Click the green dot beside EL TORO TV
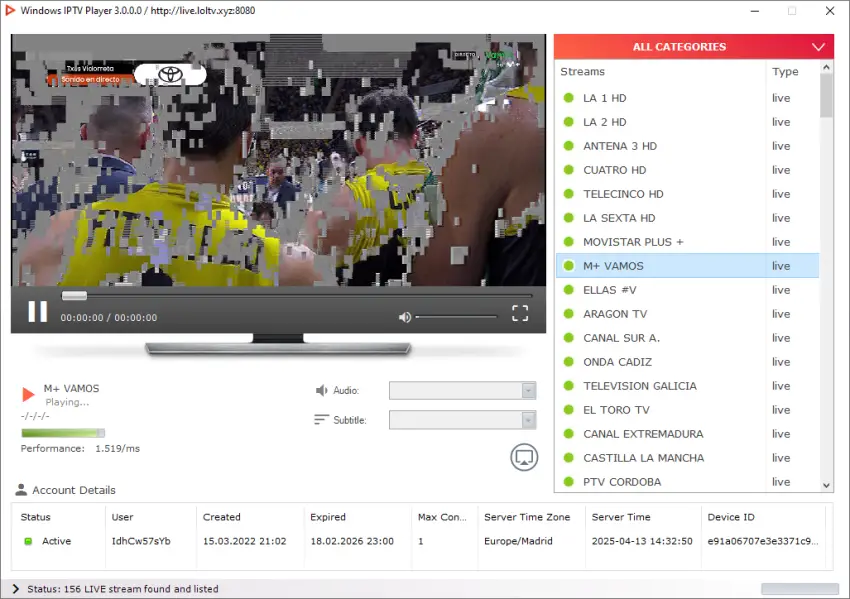Screen dimensions: 850x599 click(569, 409)
